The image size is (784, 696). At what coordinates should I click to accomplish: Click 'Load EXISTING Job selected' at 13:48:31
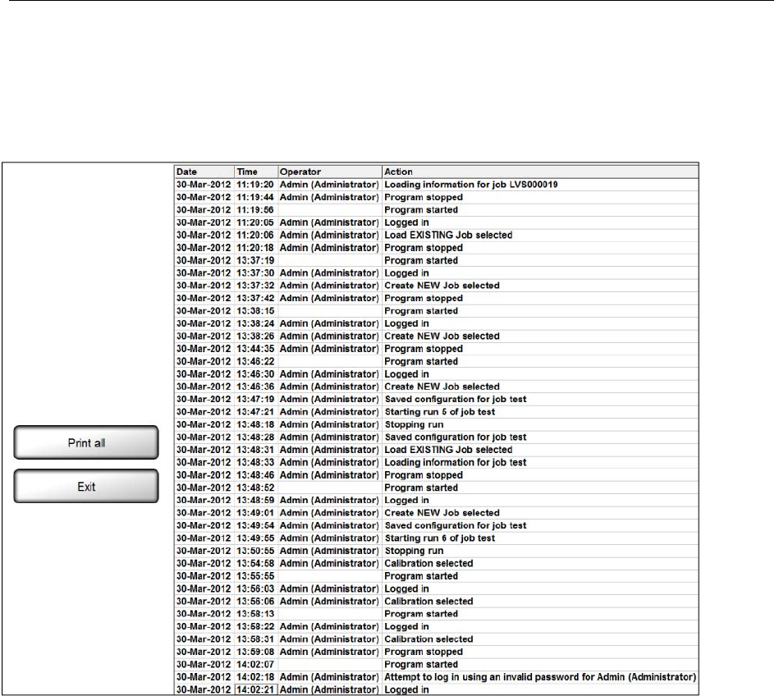point(448,450)
